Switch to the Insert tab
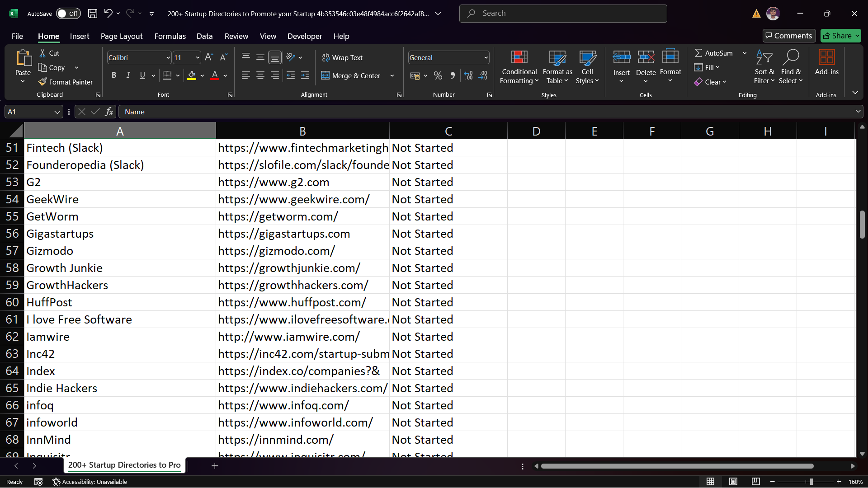This screenshot has height=488, width=868. [80, 36]
